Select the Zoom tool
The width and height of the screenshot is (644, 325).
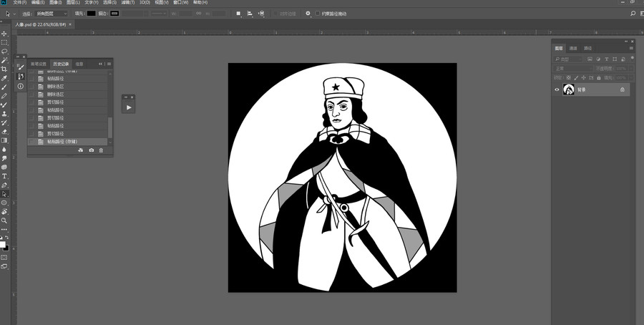click(x=4, y=220)
